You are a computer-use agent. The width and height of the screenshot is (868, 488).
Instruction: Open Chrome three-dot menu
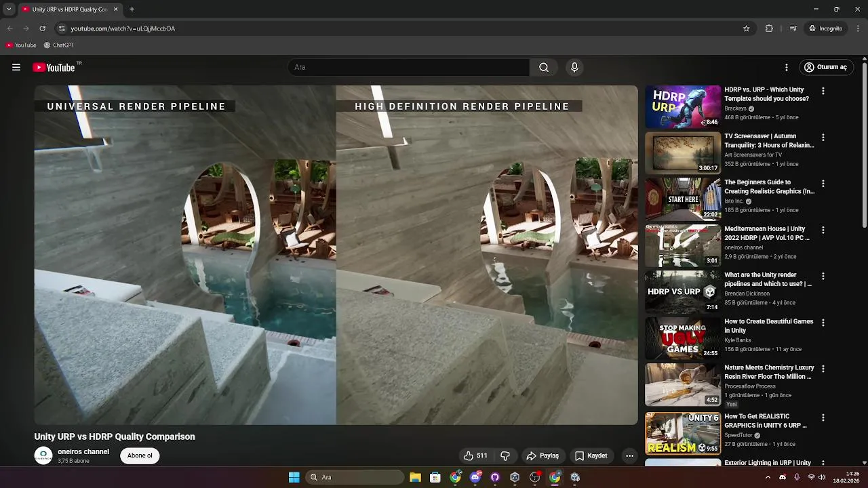pyautogui.click(x=859, y=28)
